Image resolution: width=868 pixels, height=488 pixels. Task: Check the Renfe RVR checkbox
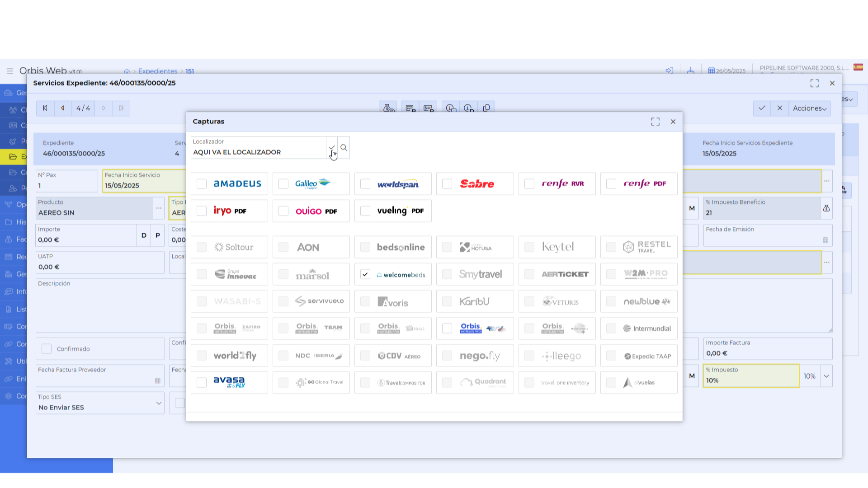[529, 184]
